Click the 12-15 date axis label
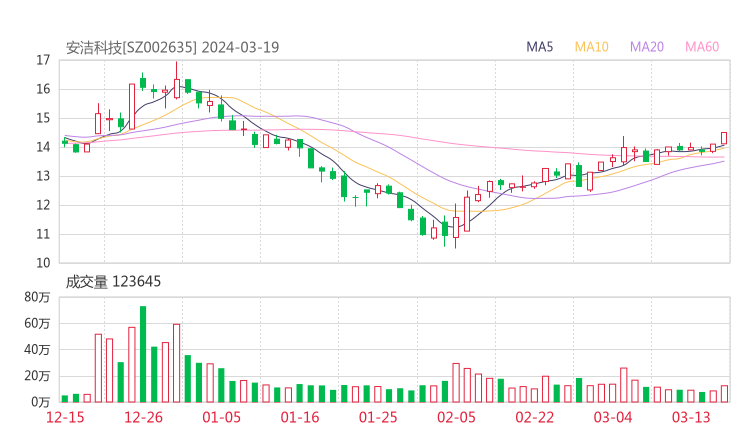The width and height of the screenshot is (740, 440). (65, 417)
